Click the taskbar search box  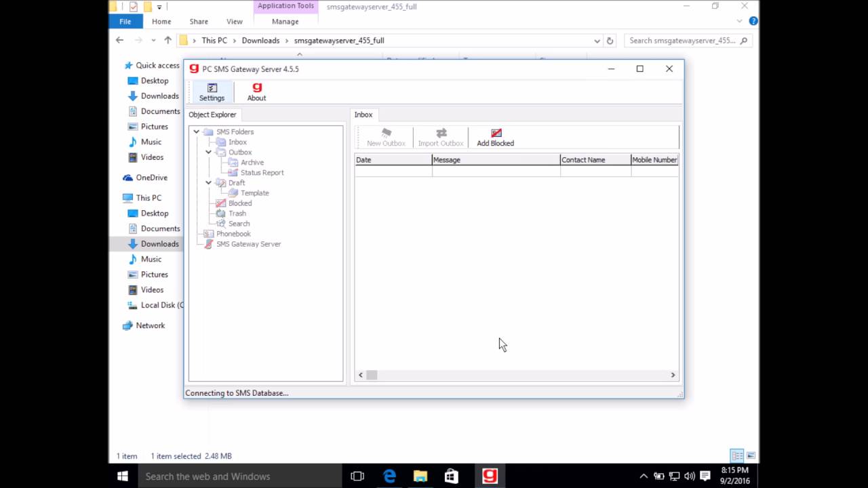click(239, 476)
